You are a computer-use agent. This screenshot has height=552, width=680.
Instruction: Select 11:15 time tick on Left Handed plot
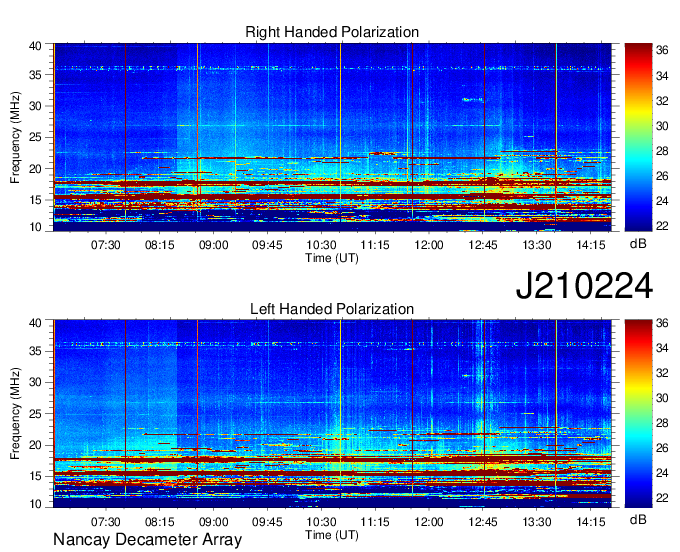click(x=375, y=522)
